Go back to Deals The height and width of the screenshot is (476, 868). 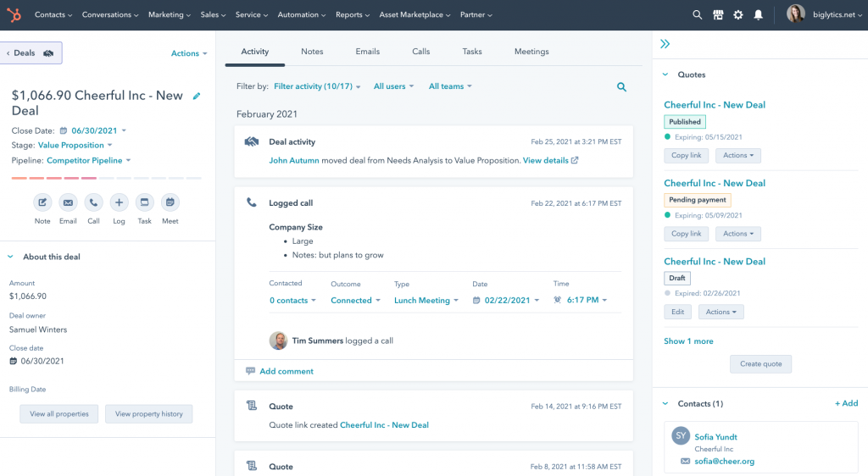pyautogui.click(x=31, y=53)
